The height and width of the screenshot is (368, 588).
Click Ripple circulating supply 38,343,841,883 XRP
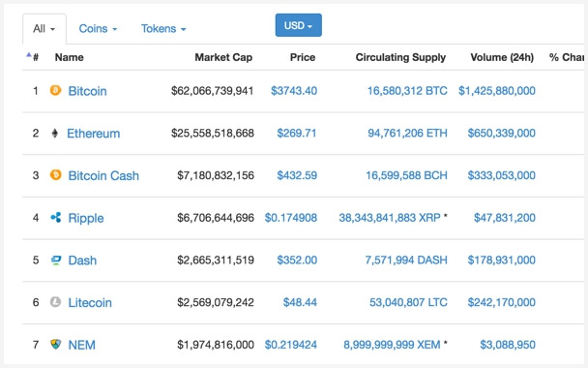[390, 218]
